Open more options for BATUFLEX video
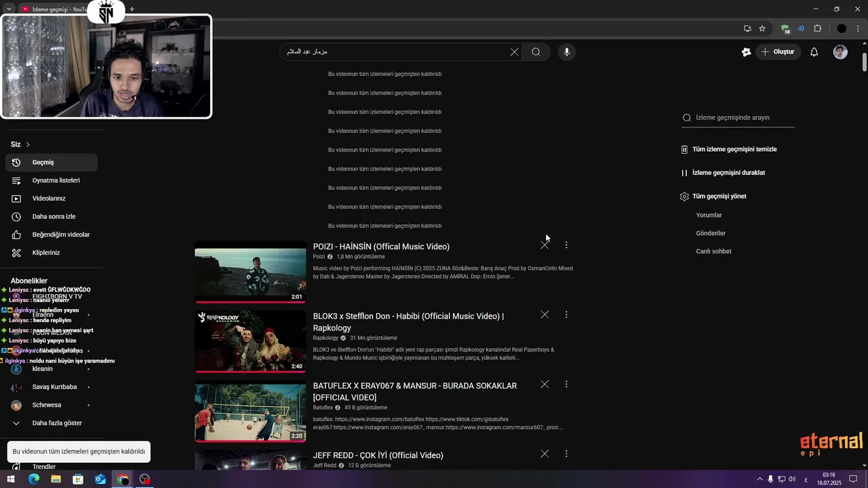 pyautogui.click(x=566, y=384)
